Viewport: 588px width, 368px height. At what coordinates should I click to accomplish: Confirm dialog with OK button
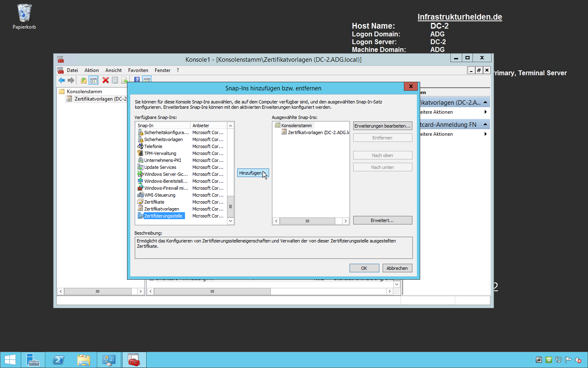click(x=364, y=268)
